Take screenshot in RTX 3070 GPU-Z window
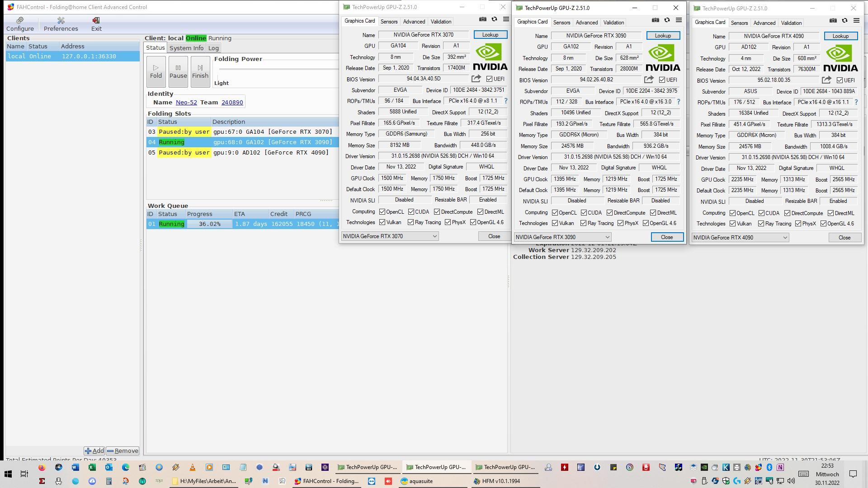The height and width of the screenshot is (488, 868). tap(483, 19)
